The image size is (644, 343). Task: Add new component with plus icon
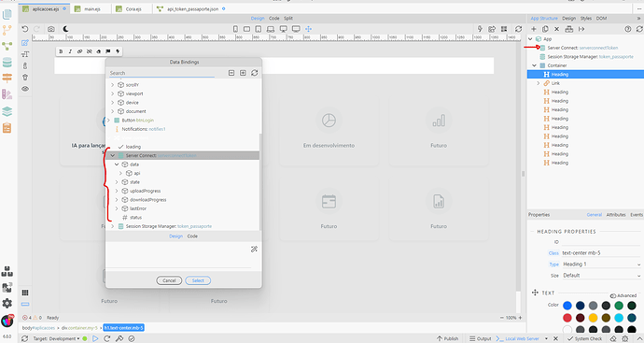click(534, 29)
